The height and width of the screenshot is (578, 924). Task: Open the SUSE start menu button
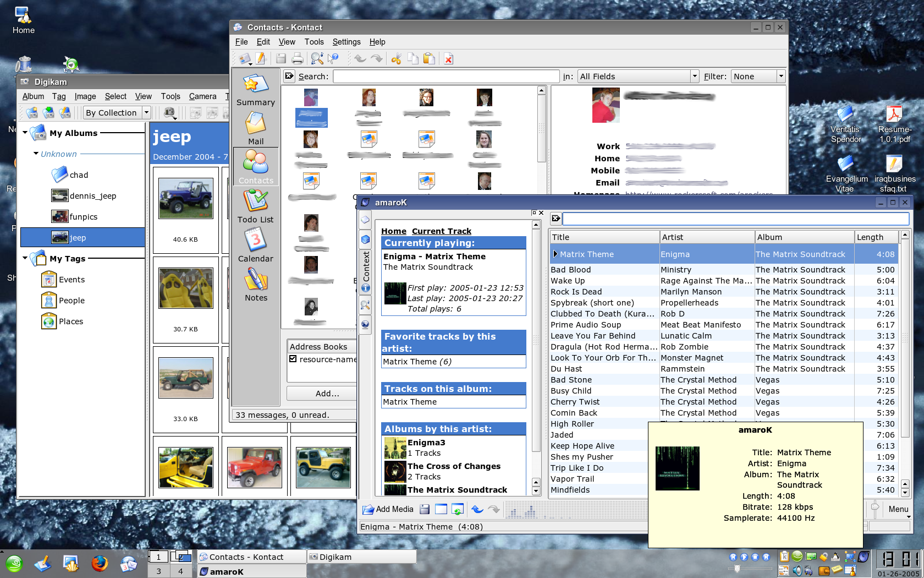(14, 563)
